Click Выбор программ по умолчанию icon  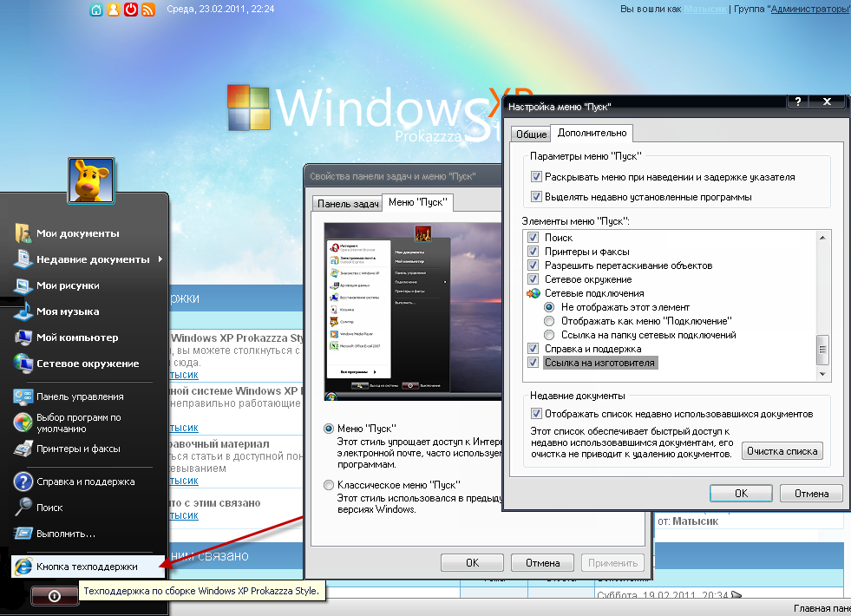click(23, 423)
